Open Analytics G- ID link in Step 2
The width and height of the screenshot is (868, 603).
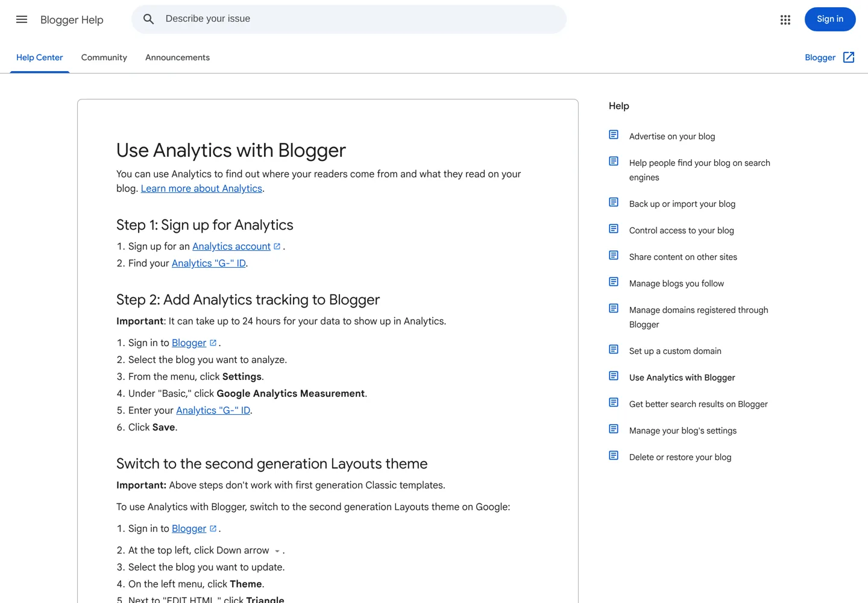(x=213, y=411)
